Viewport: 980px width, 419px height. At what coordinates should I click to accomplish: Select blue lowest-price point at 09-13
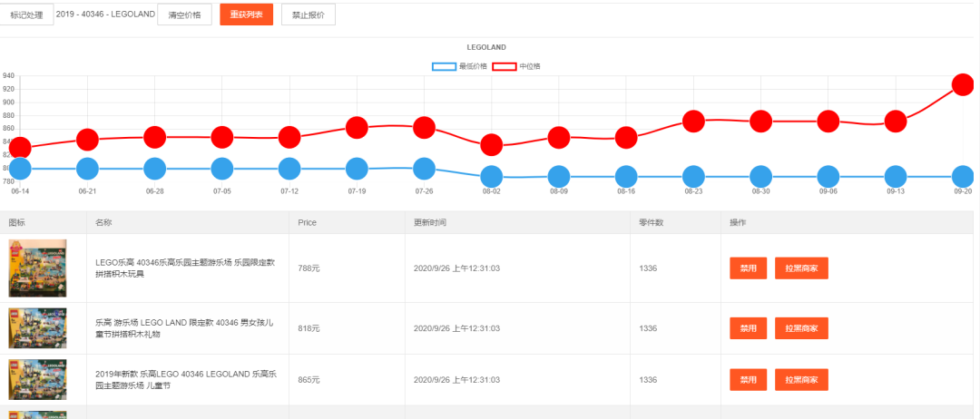896,177
